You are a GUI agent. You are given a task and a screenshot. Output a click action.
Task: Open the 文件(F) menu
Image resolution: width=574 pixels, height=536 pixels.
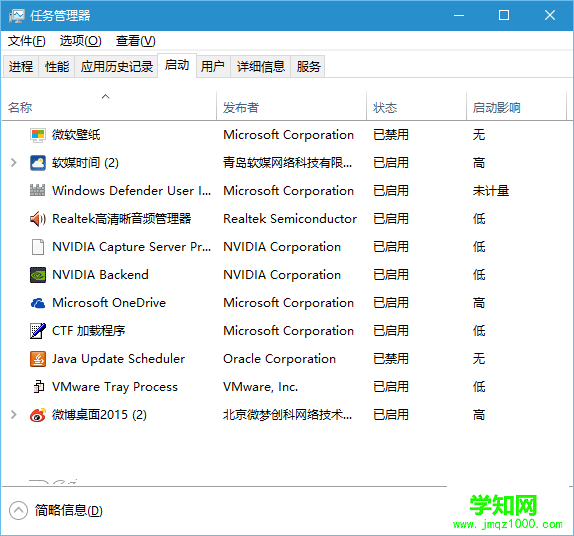(27, 41)
